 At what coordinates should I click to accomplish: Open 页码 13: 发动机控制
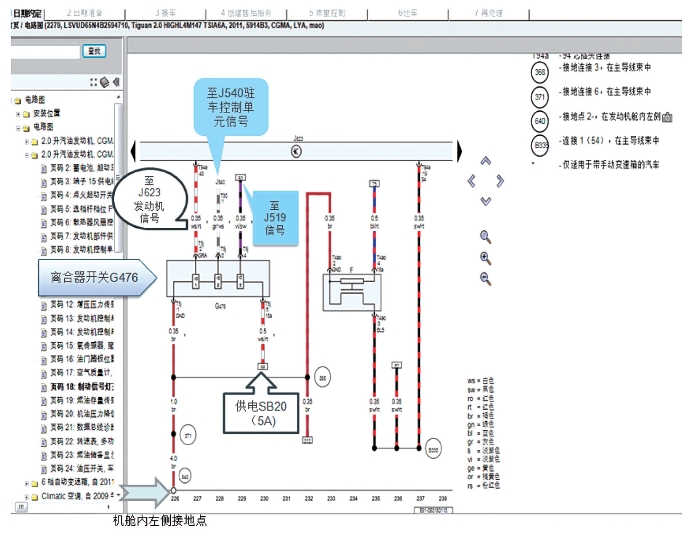tap(82, 318)
